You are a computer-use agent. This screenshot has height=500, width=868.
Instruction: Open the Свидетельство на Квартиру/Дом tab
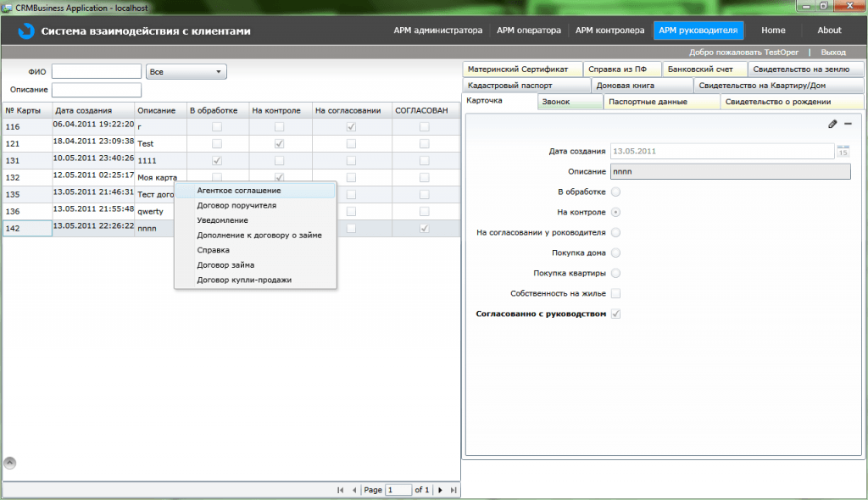coord(779,86)
